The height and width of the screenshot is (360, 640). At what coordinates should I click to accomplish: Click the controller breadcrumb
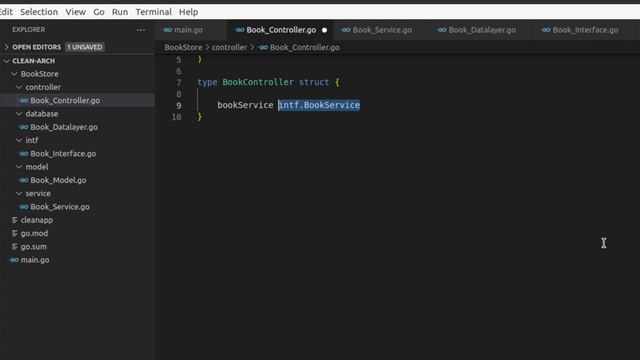coord(229,47)
